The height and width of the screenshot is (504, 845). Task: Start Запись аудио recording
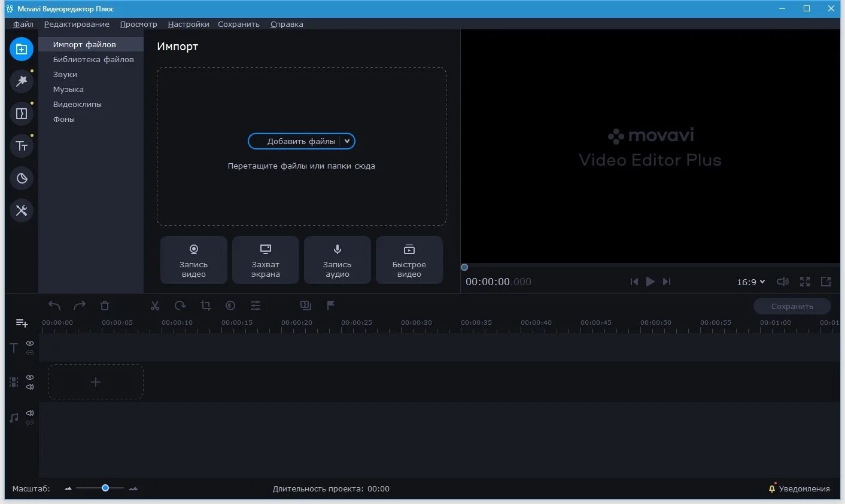pos(338,260)
